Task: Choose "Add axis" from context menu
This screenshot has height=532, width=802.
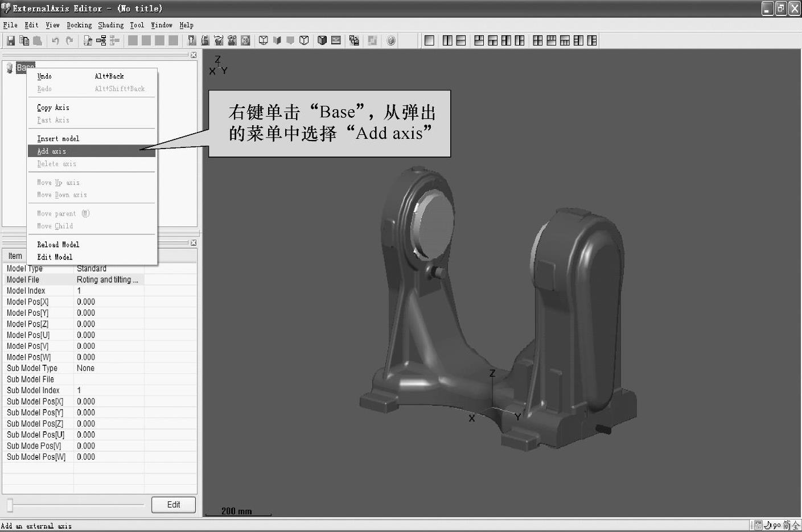Action: tap(52, 151)
